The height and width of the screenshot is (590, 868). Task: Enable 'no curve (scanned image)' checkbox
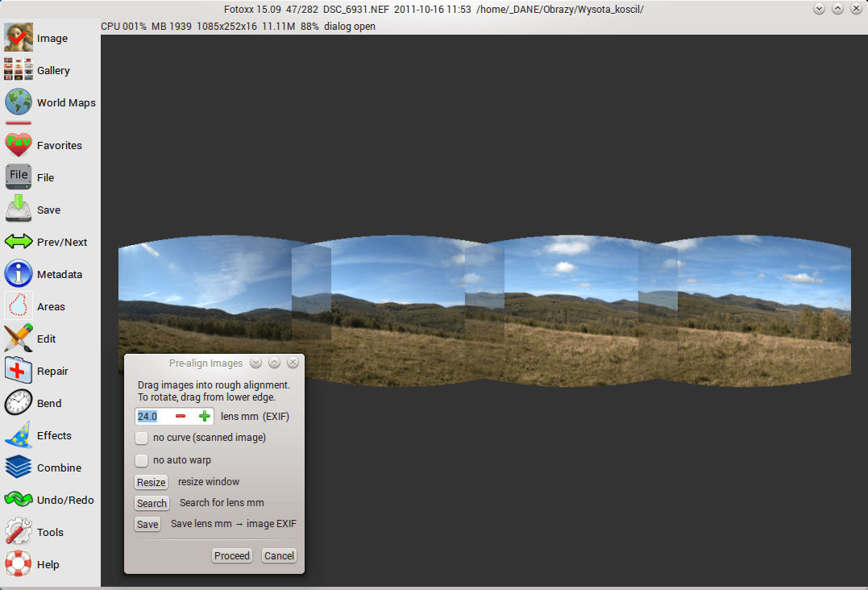(x=142, y=438)
